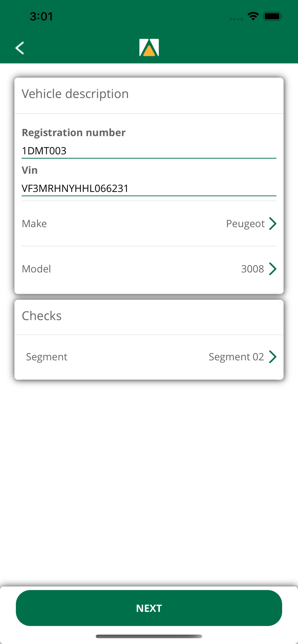Tap the 3:01 clock in status bar

coord(41,16)
